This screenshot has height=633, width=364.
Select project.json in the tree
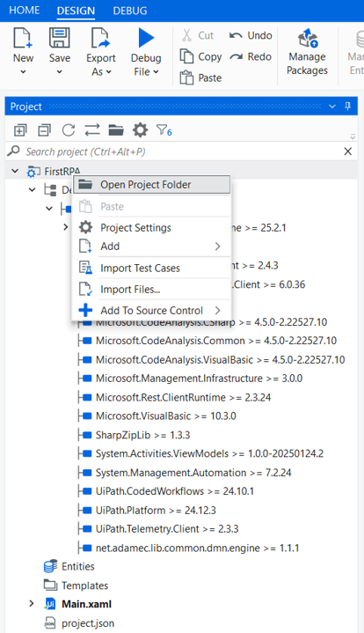(x=88, y=623)
